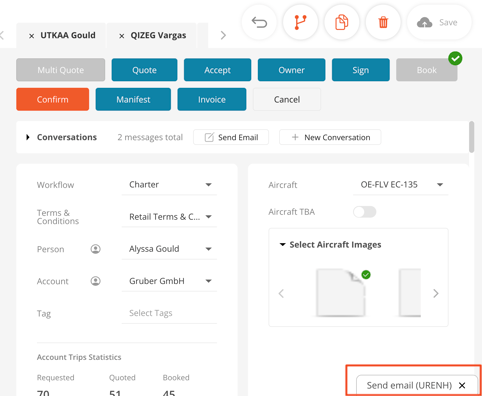Click the Owner button
This screenshot has height=396, width=482.
click(x=291, y=70)
